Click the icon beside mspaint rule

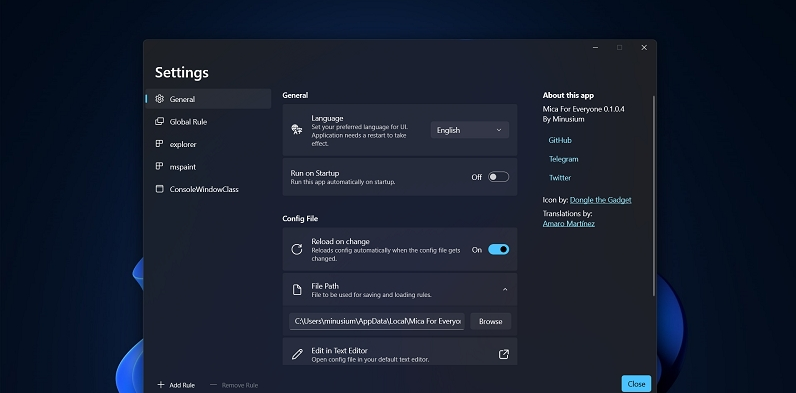[159, 167]
